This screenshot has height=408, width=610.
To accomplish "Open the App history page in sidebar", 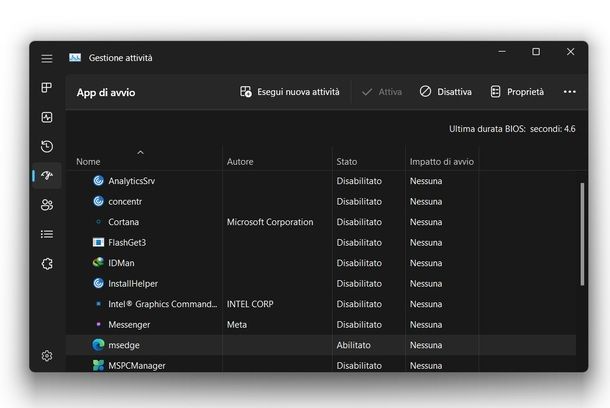I will click(47, 146).
